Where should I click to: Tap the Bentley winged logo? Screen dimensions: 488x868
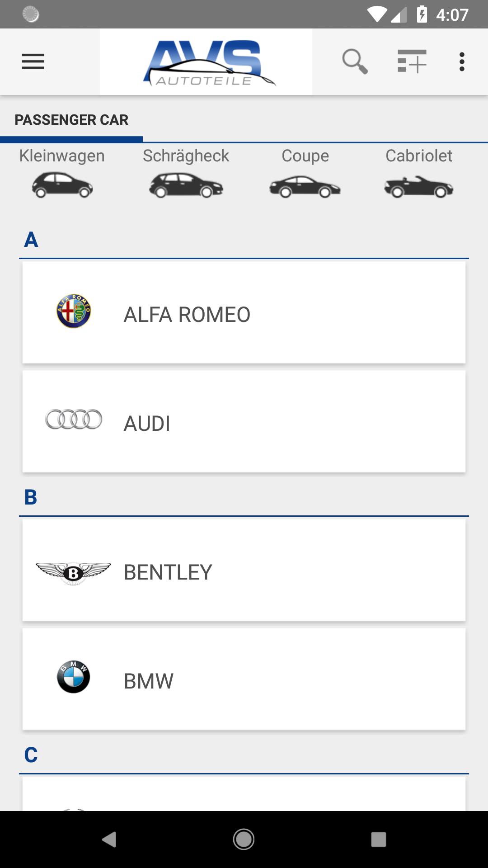coord(73,573)
